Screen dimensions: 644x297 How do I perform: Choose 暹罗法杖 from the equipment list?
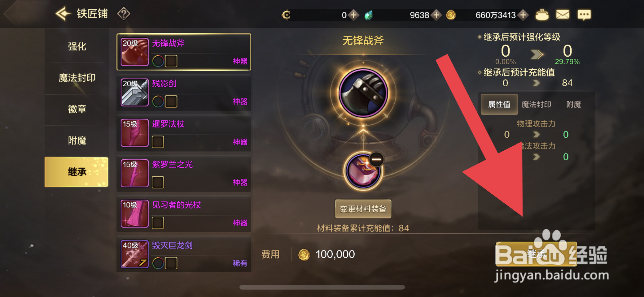point(184,133)
